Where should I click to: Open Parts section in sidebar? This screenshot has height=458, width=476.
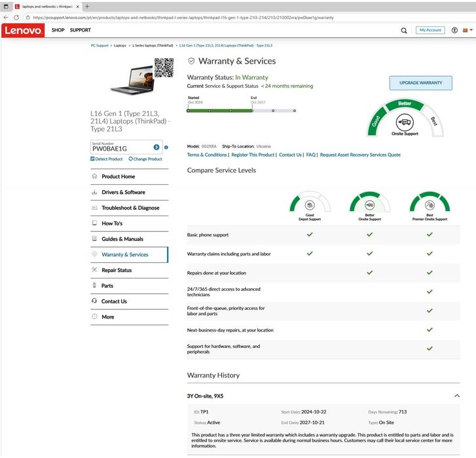pos(130,286)
